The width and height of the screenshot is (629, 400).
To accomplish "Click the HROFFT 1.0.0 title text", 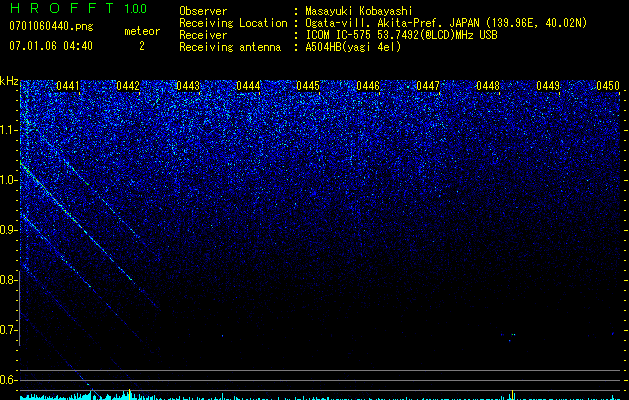I will point(78,8).
